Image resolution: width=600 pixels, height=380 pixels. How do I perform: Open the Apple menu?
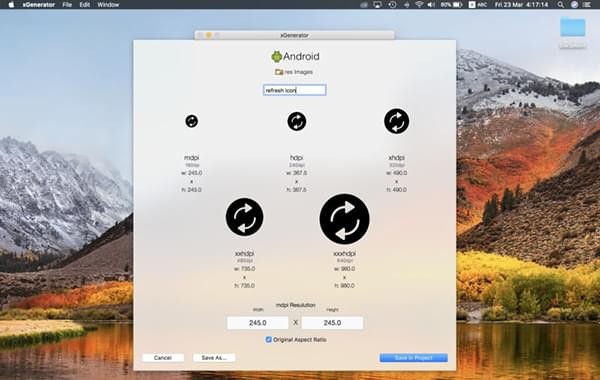tap(11, 5)
